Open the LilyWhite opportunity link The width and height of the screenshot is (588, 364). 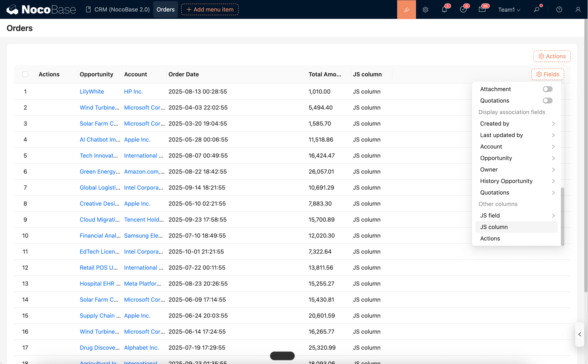[x=92, y=92]
